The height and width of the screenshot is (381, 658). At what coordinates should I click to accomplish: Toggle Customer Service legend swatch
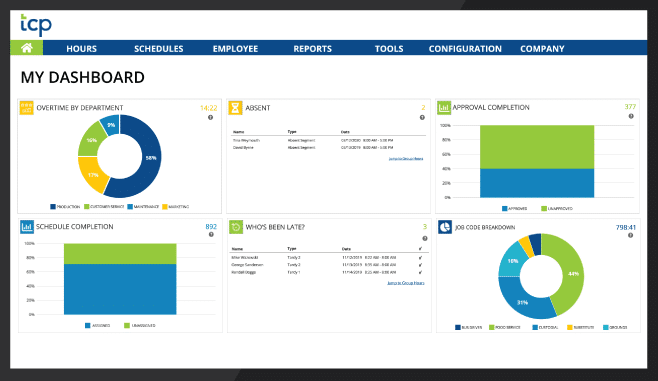87,206
